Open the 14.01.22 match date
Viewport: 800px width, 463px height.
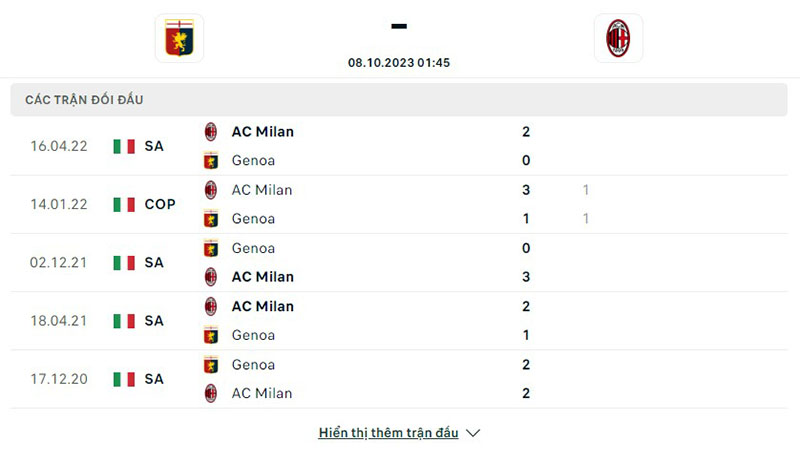pyautogui.click(x=59, y=204)
